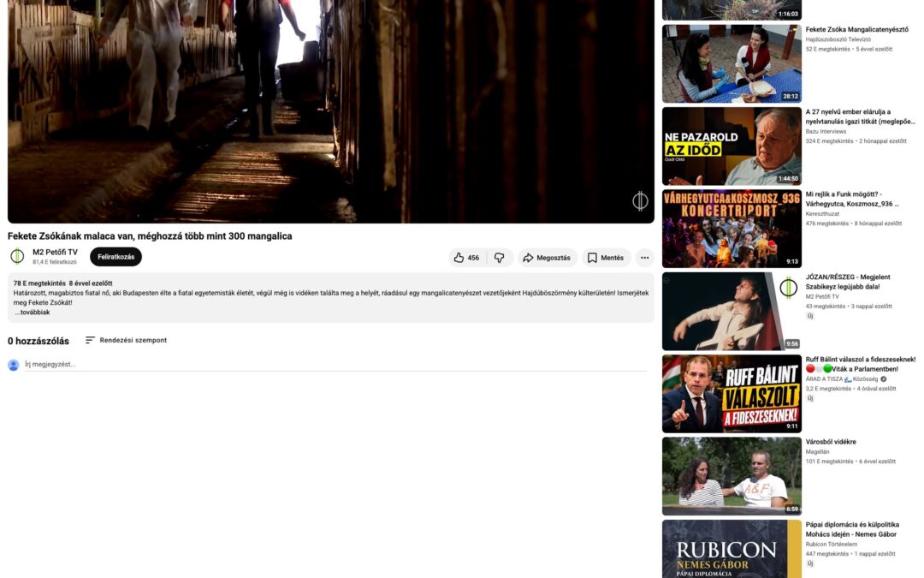
Task: Click the channel watermark on the video
Action: click(x=640, y=201)
